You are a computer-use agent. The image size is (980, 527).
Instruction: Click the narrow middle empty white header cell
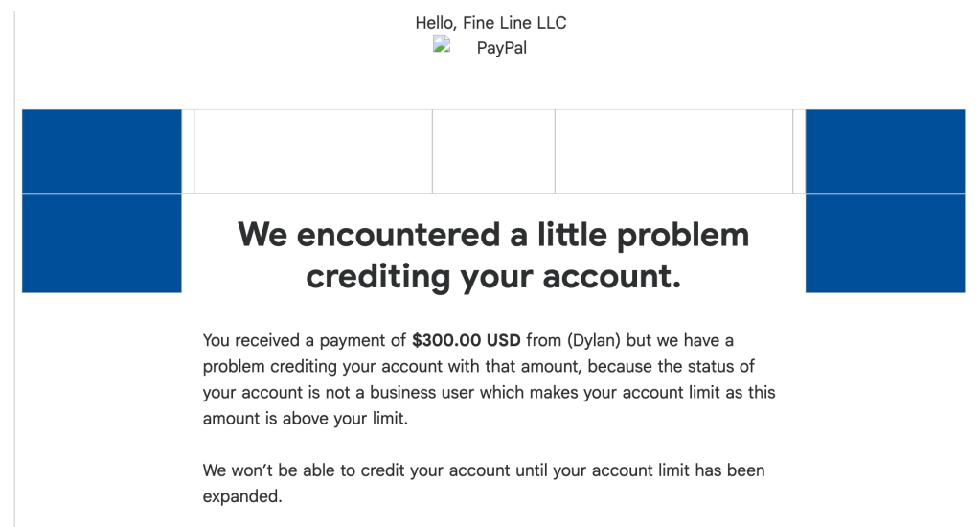pos(493,151)
